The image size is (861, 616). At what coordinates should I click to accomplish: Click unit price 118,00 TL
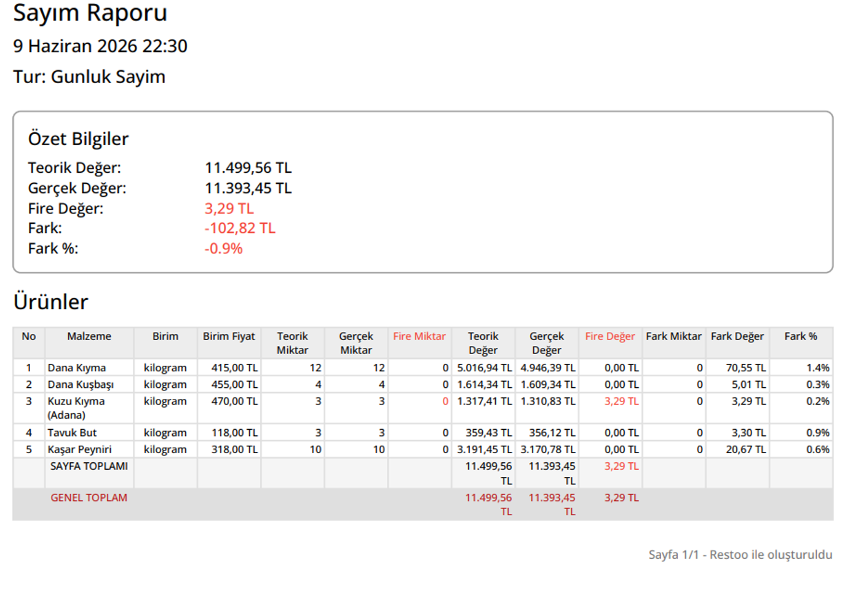(x=235, y=433)
